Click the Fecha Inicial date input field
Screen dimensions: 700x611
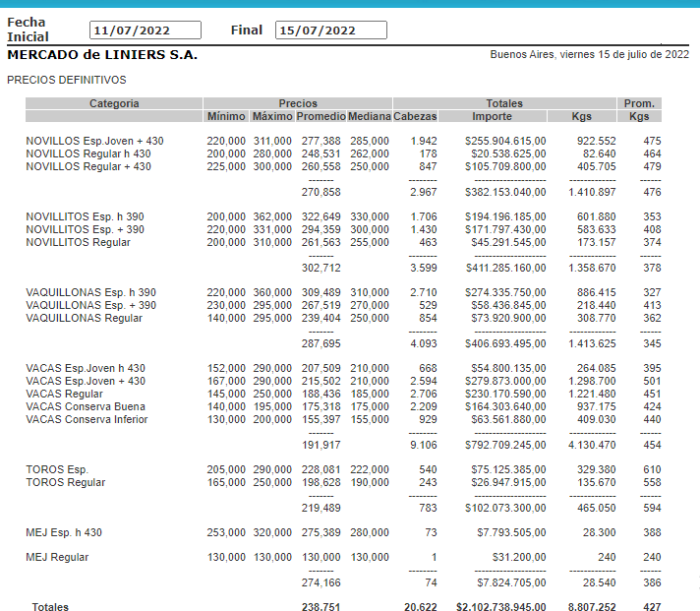(145, 31)
